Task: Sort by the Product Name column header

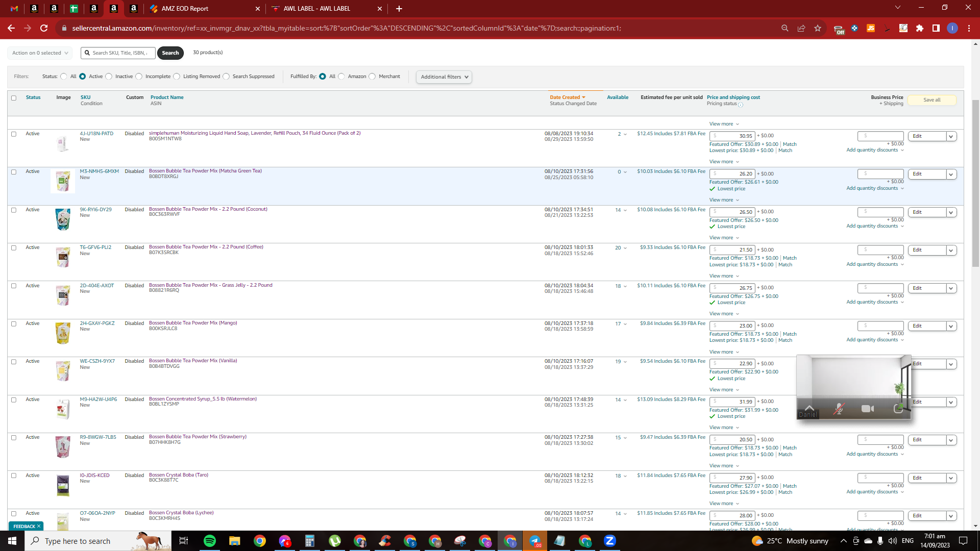Action: [x=167, y=97]
